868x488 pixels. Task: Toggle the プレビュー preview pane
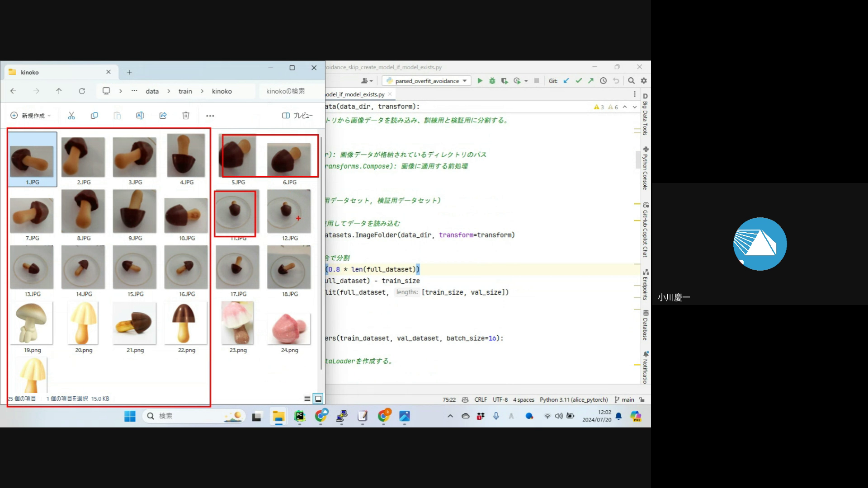click(x=297, y=116)
